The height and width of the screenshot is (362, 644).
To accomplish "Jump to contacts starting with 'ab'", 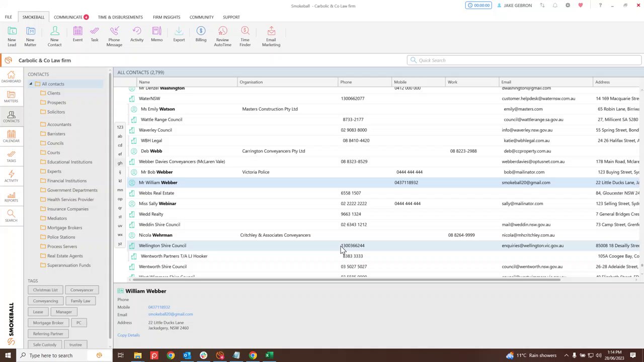I will (120, 136).
